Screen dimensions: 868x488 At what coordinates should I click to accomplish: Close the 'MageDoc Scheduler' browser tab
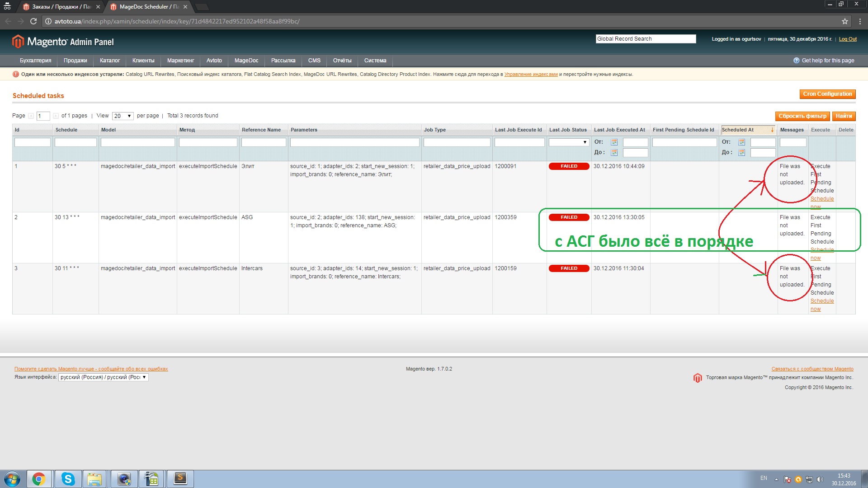pos(185,7)
